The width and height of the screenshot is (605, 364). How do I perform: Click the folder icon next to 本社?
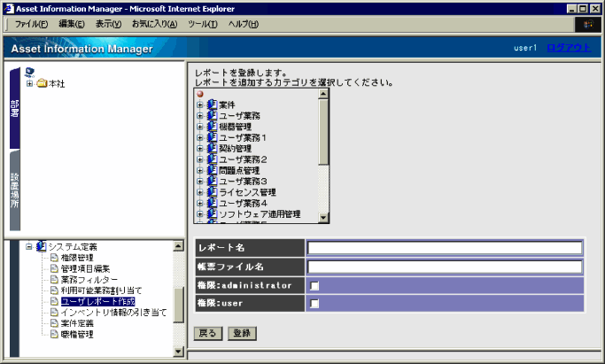pyautogui.click(x=42, y=83)
